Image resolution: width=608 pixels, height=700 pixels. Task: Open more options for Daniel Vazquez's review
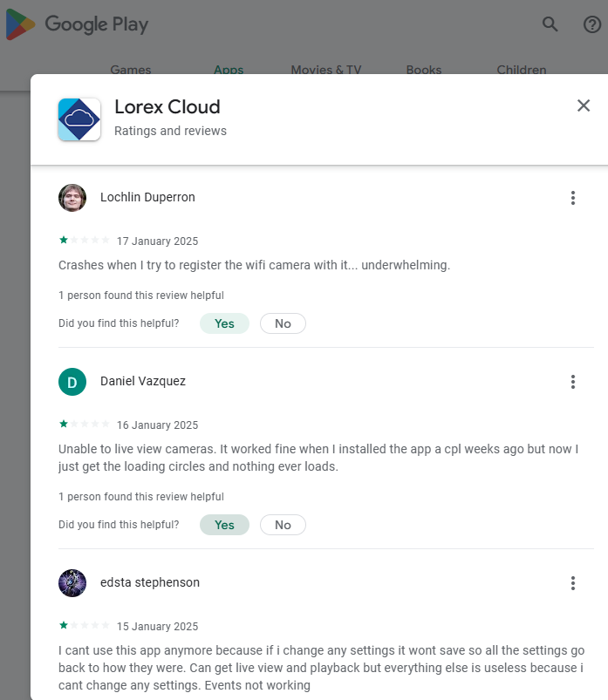coord(573,382)
